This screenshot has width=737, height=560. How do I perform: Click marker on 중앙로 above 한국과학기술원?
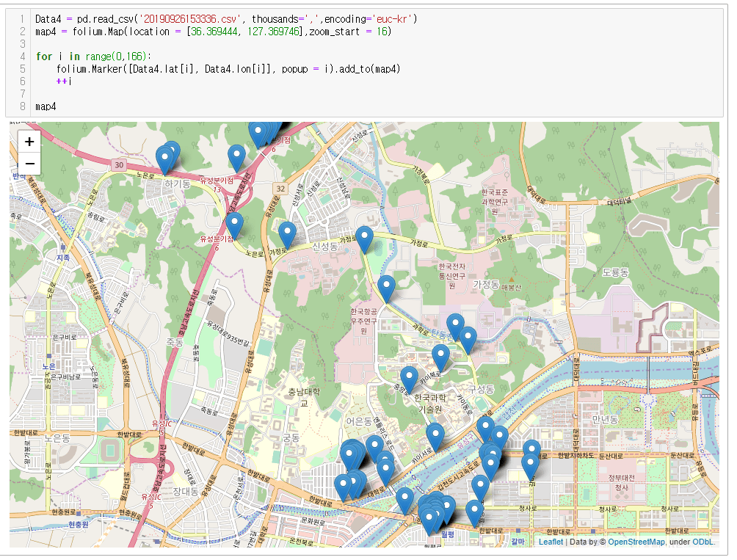409,378
